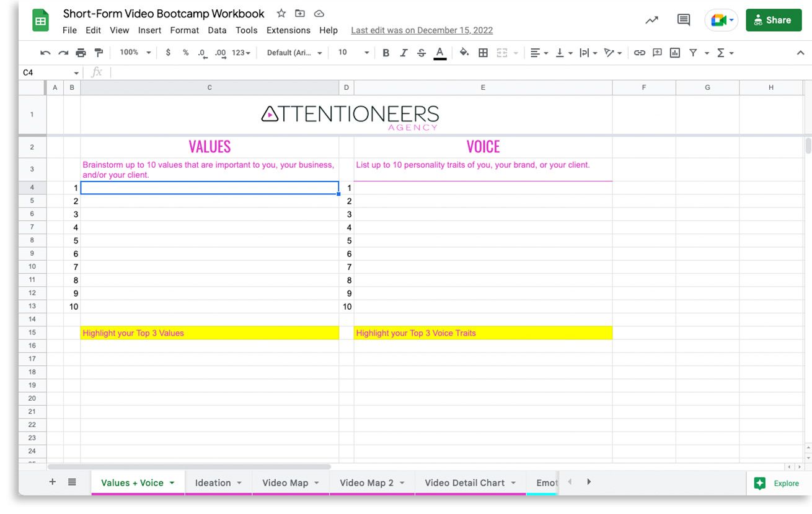
Task: Open the all sheets list icon
Action: pyautogui.click(x=72, y=482)
